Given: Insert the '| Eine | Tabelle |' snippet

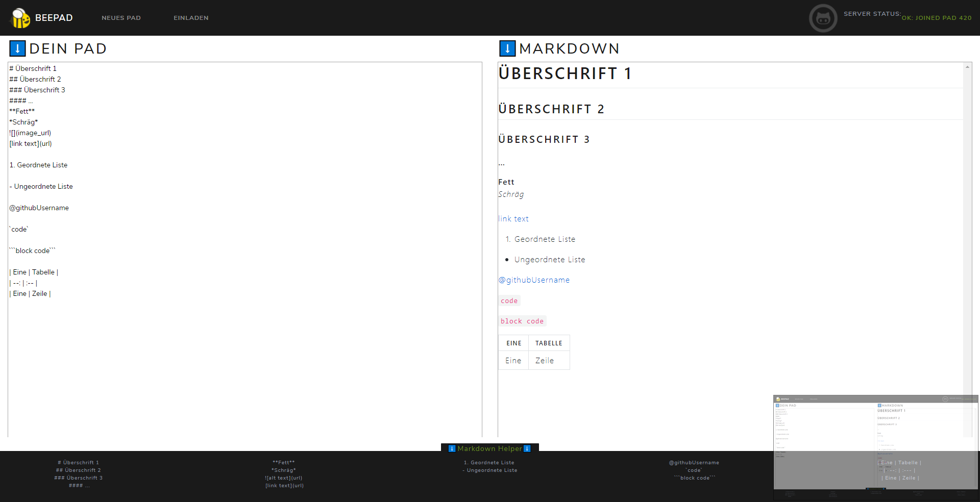Looking at the screenshot, I should pyautogui.click(x=900, y=463).
